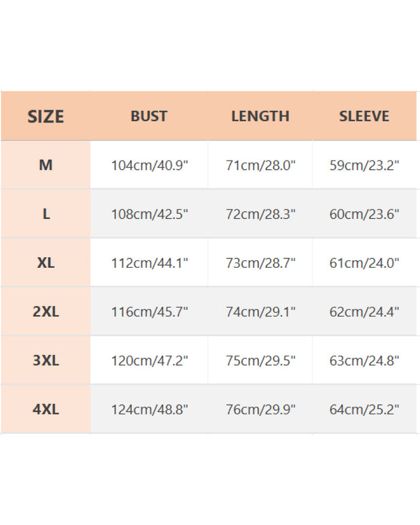Screen dimensions: 420x525
Task: Select the 4XL size row label
Action: (45, 409)
